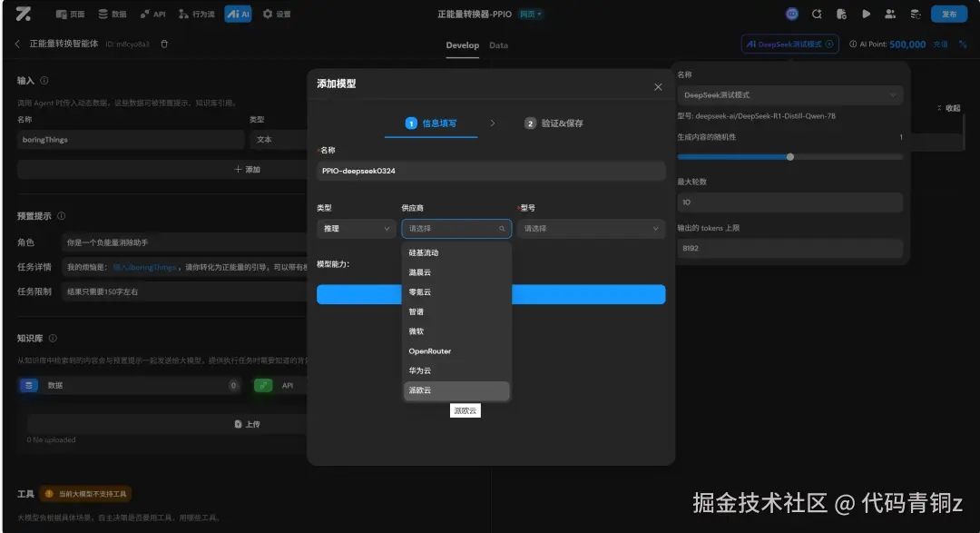Choose OpenRouter from supplier list

pos(456,351)
